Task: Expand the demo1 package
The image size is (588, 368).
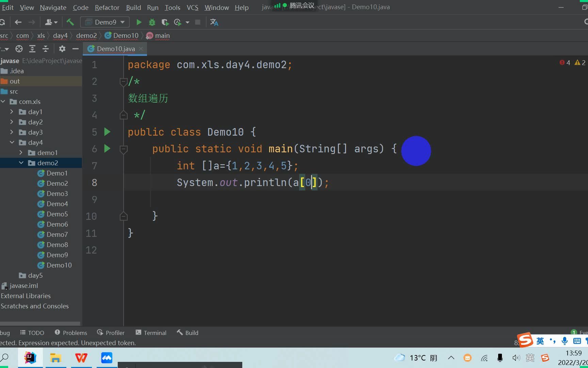Action: 21,153
